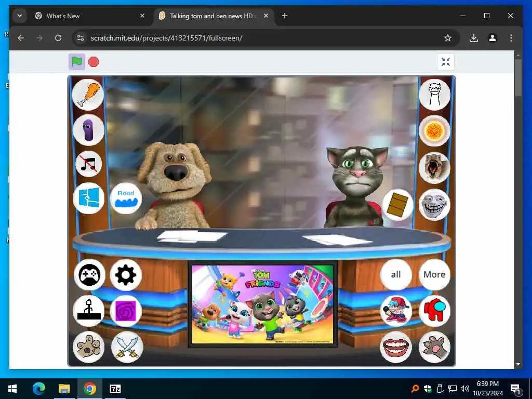The image size is (532, 399).
Task: Go back to the previous page
Action: click(21, 38)
